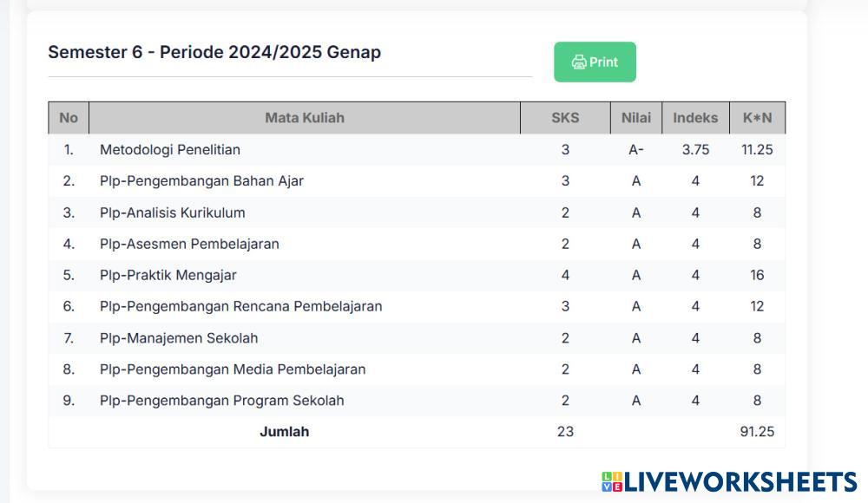Click the green Print button
This screenshot has height=503, width=868.
pos(595,62)
